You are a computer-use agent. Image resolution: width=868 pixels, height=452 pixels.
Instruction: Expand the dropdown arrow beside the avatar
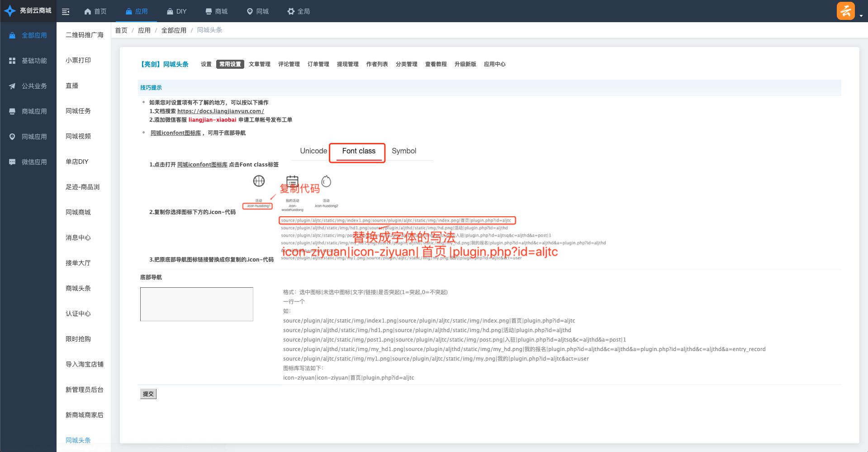[x=861, y=16]
